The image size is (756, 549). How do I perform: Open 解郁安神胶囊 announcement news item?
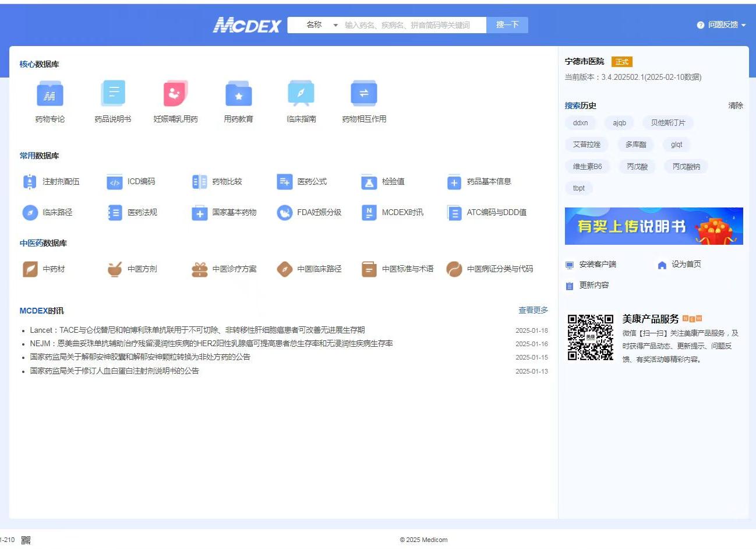coord(140,357)
